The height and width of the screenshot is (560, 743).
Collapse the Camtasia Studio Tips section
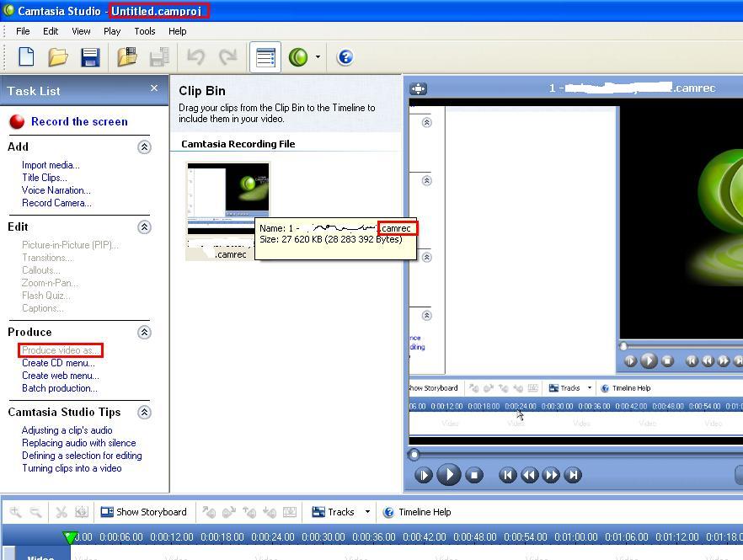click(x=145, y=412)
